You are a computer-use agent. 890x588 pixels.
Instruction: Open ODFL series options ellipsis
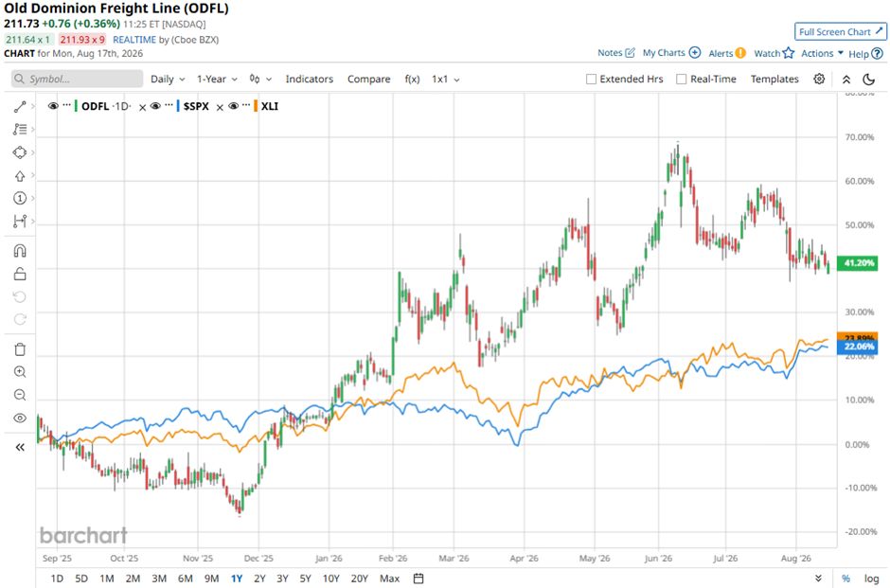click(x=67, y=105)
